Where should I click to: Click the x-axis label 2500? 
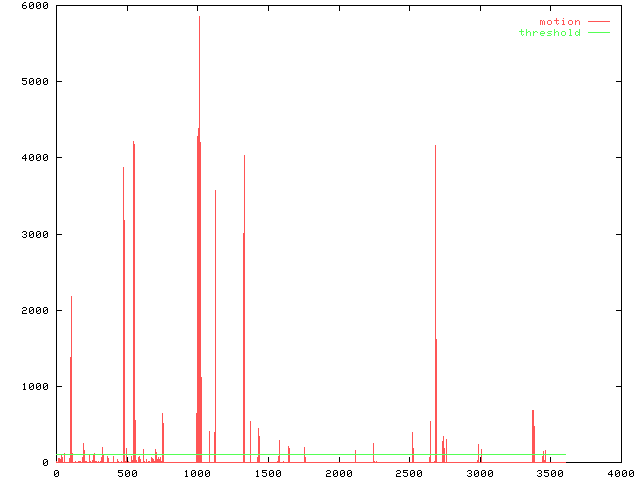pos(409,472)
